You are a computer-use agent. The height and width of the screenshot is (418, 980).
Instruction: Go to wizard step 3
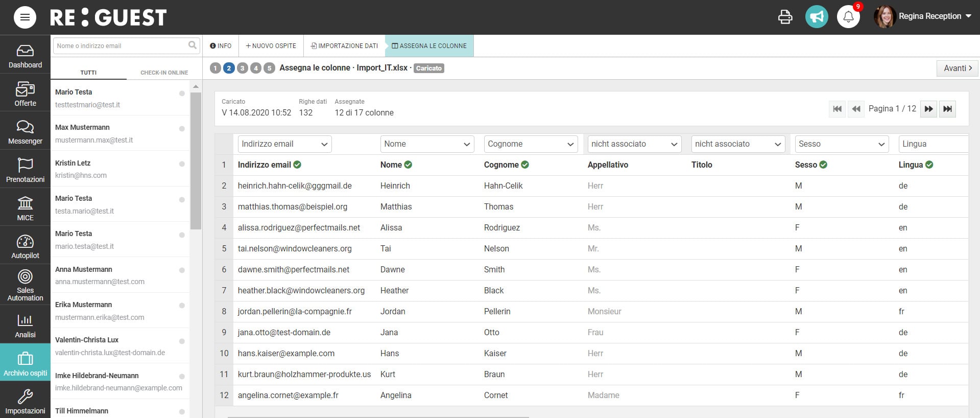[243, 68]
